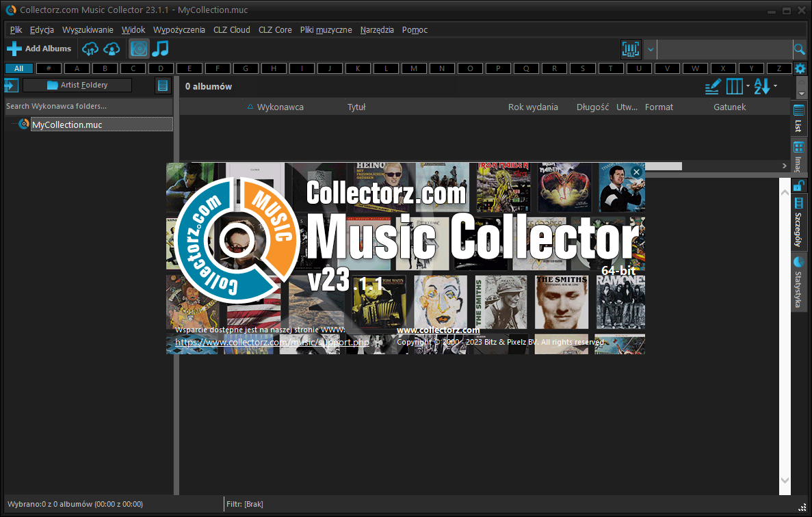
Task: Click the Search Wykonawca folders field
Action: pyautogui.click(x=88, y=106)
